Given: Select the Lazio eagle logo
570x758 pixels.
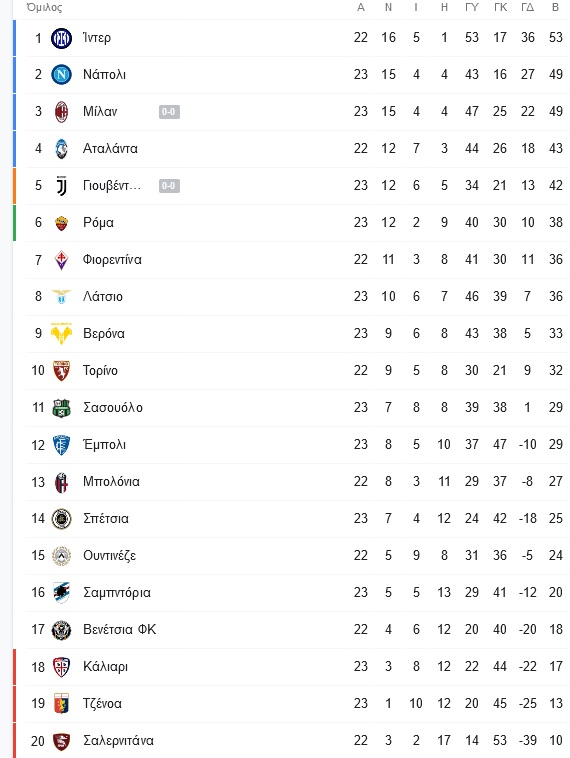Looking at the screenshot, I should [x=61, y=296].
